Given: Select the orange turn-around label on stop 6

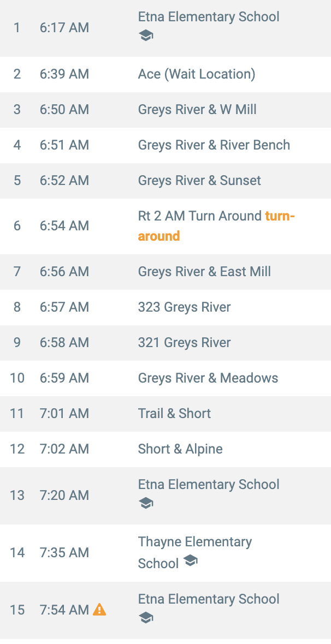Looking at the screenshot, I should pos(216,226).
